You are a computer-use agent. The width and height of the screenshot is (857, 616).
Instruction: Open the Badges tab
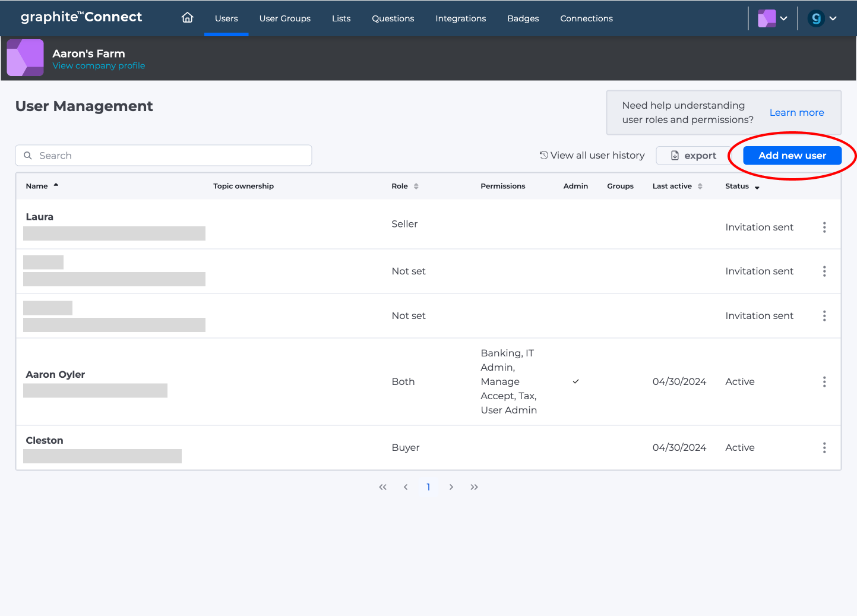[523, 18]
